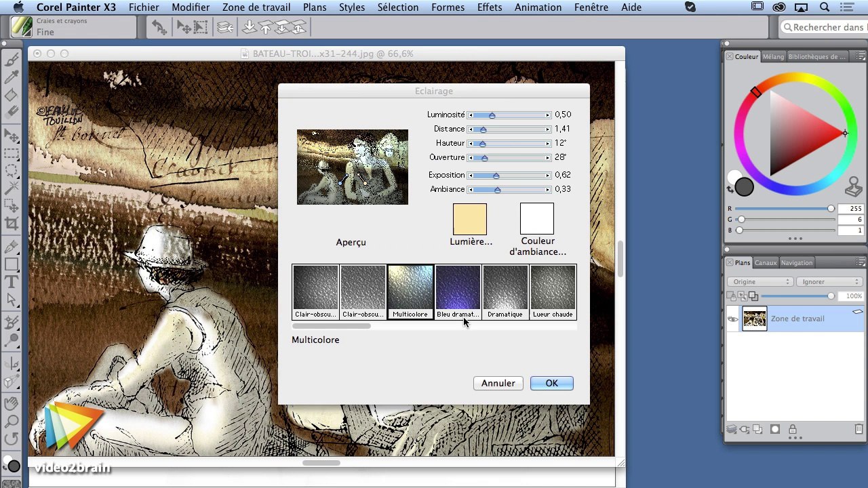Image resolution: width=868 pixels, height=488 pixels.
Task: Click the layer opacity slider handle
Action: pyautogui.click(x=831, y=296)
